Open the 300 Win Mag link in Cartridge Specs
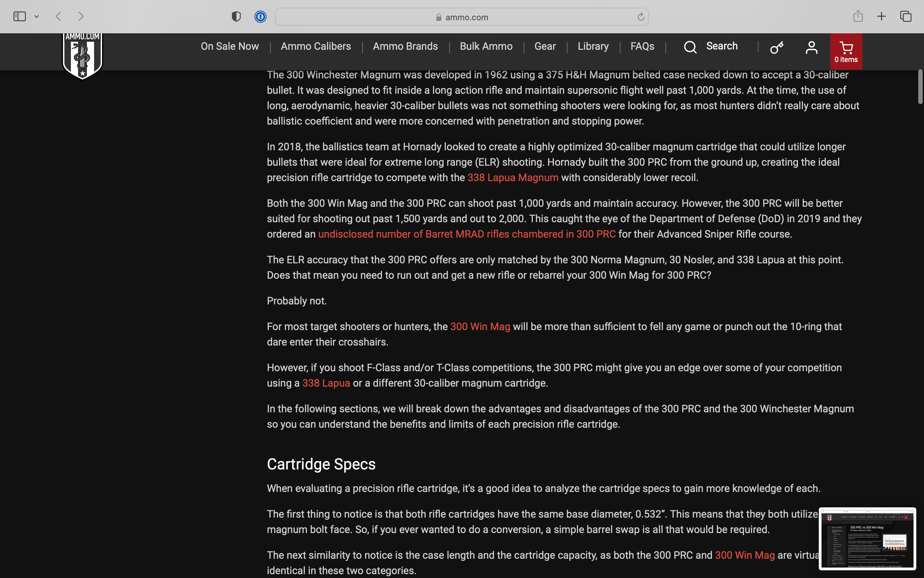The width and height of the screenshot is (924, 578). [745, 555]
